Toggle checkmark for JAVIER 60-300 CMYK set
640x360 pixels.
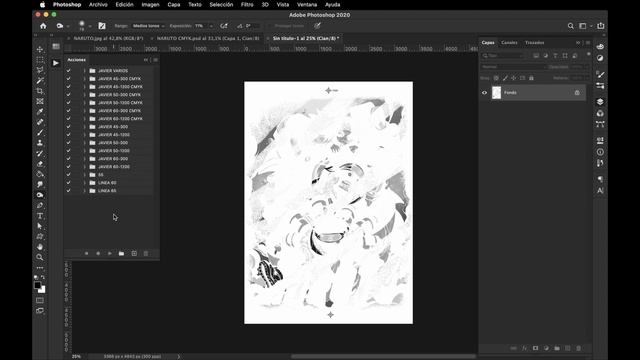coord(68,111)
